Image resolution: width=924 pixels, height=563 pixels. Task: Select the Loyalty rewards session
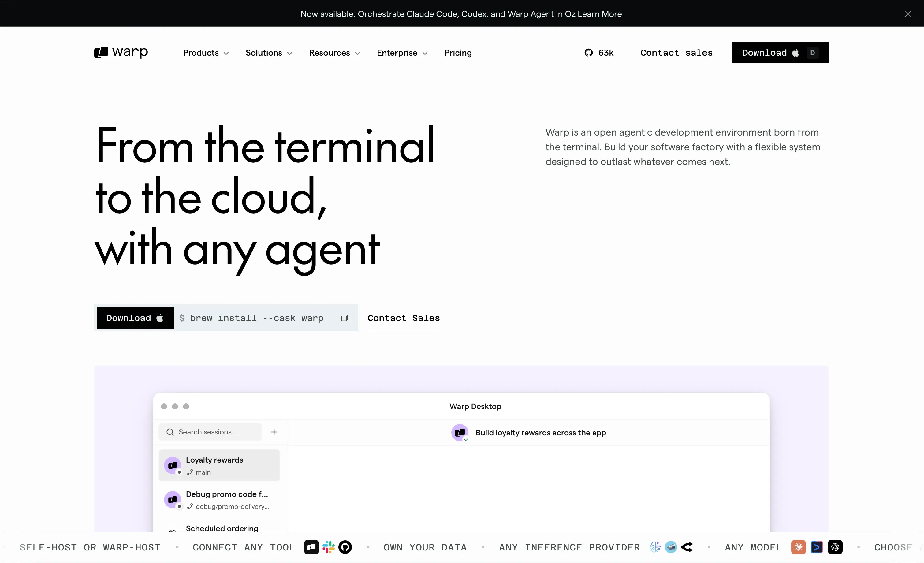point(219,465)
